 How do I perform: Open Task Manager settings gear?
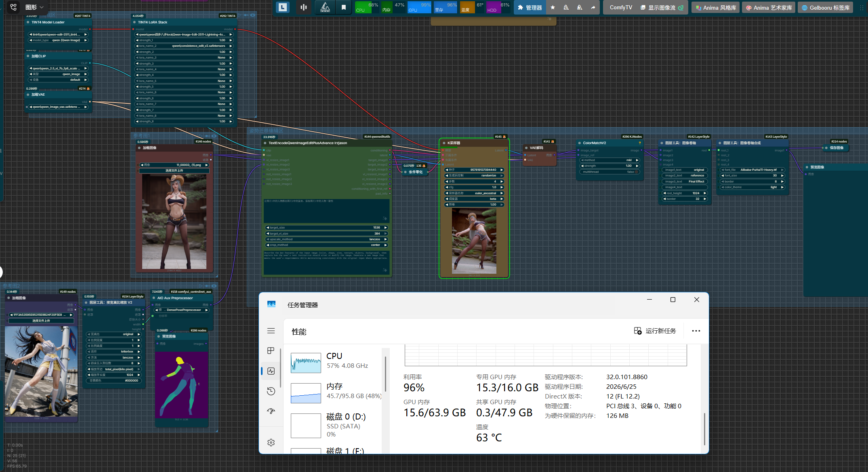(271, 443)
